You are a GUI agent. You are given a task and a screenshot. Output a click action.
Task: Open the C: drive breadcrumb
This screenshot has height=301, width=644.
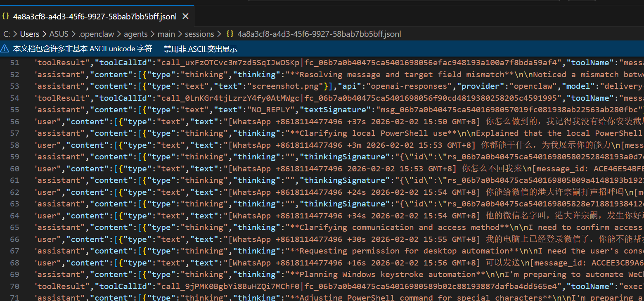click(x=7, y=34)
